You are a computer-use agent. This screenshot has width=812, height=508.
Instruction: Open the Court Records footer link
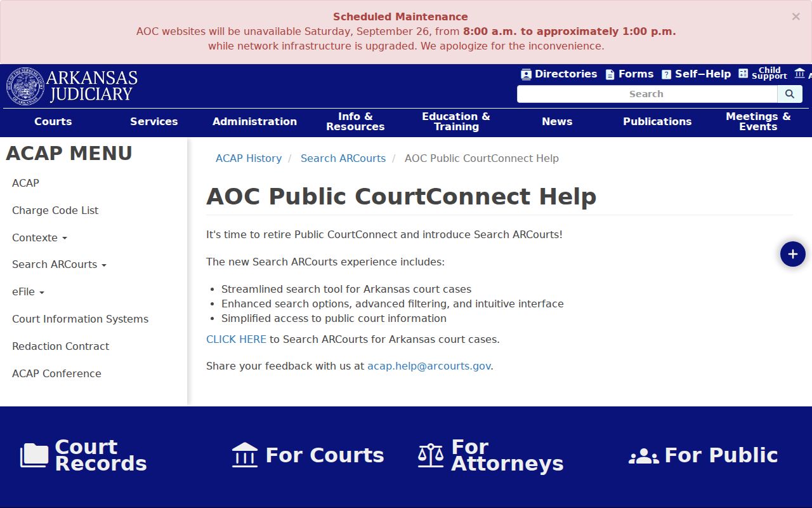[x=100, y=455]
